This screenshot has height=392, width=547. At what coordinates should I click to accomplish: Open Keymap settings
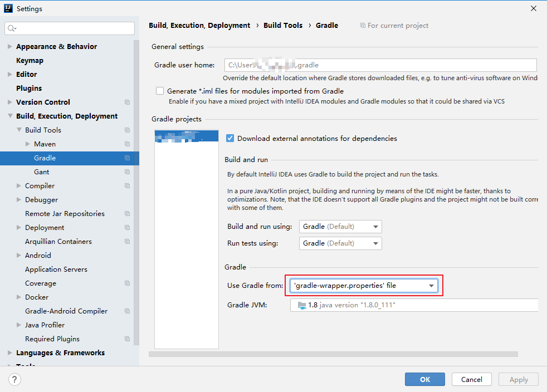pyautogui.click(x=30, y=60)
